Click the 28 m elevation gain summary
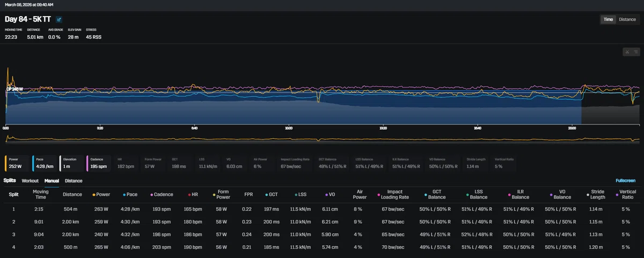 click(73, 37)
